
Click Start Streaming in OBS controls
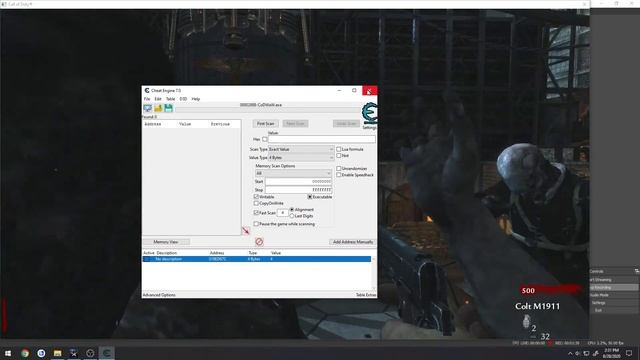[613, 280]
